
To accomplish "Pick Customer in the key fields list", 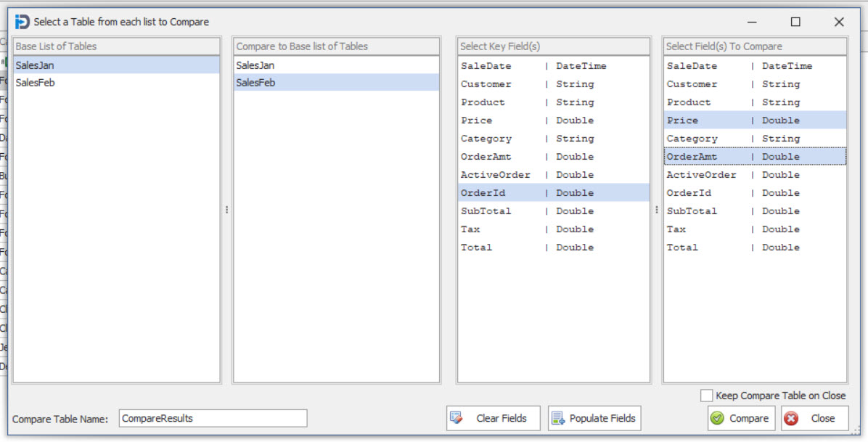I will pyautogui.click(x=486, y=84).
